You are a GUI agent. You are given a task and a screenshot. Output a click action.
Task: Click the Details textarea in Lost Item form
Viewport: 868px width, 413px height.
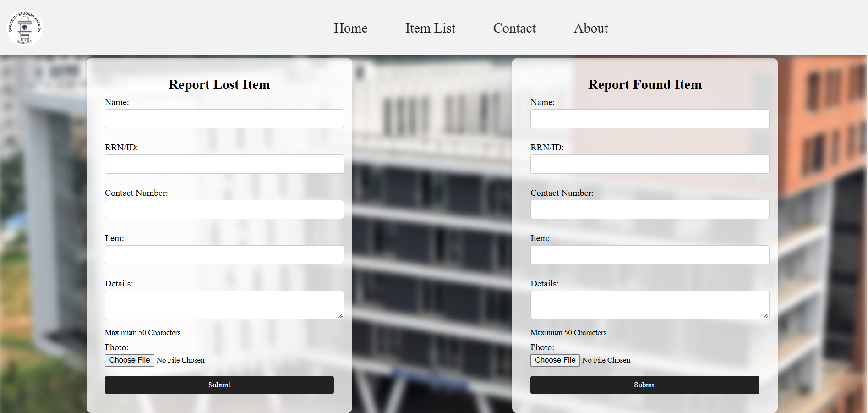[224, 304]
